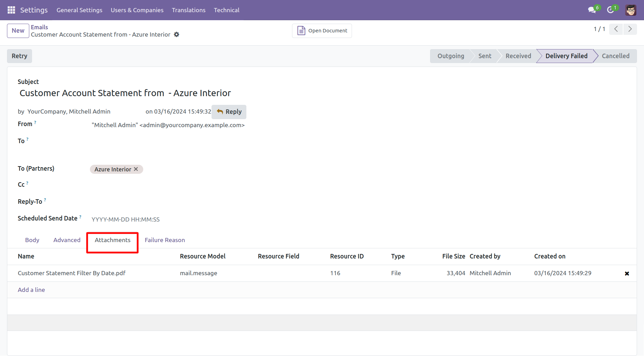Switch to the Advanced tab
The height and width of the screenshot is (356, 644).
click(x=67, y=240)
